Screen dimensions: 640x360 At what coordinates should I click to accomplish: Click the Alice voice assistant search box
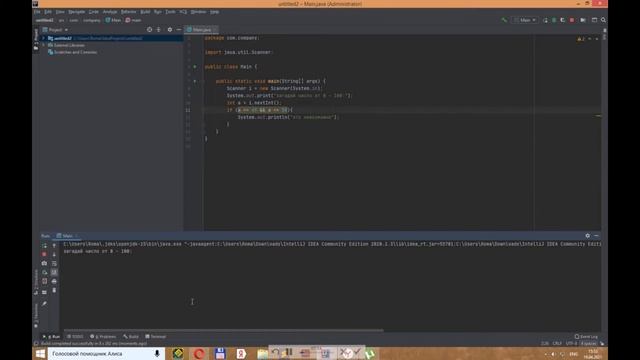[107, 354]
